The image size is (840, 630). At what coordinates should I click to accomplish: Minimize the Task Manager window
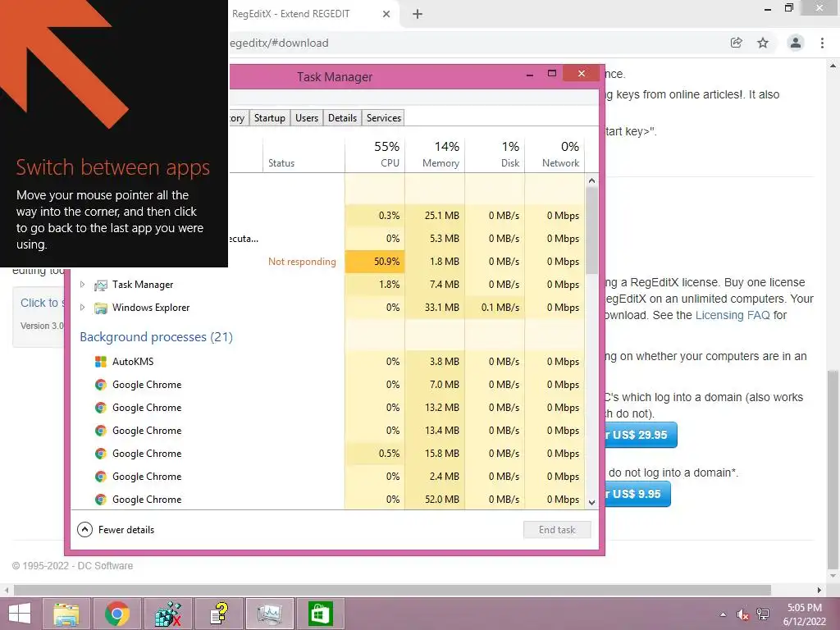[x=530, y=75]
